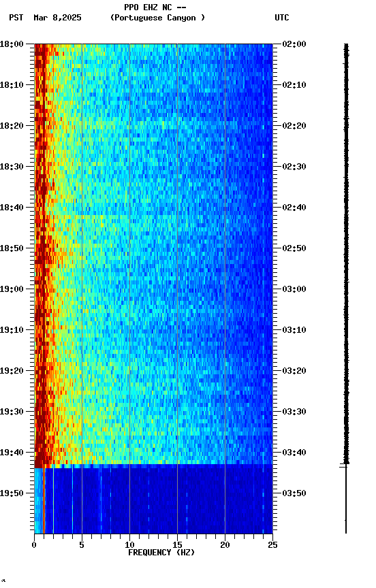Image resolution: width=376 pixels, height=588 pixels.
Task: Click the 02:50 UTC time label
Action: 294,248
